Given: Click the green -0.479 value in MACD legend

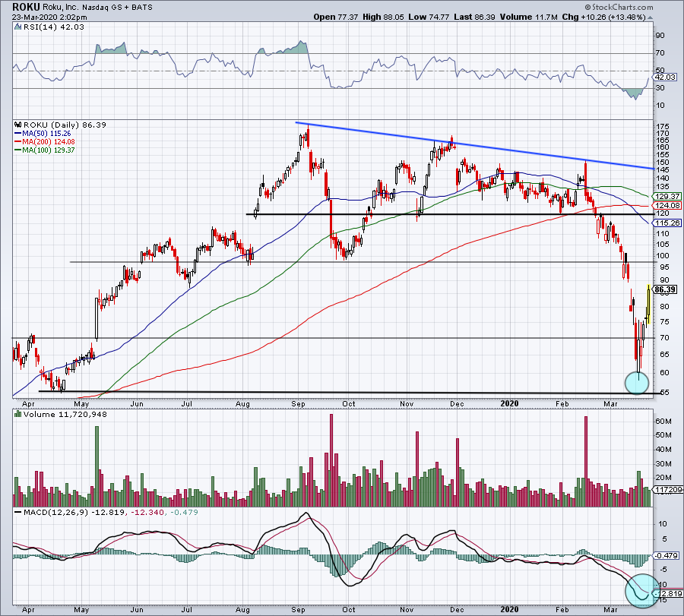Looking at the screenshot, I should click(184, 512).
